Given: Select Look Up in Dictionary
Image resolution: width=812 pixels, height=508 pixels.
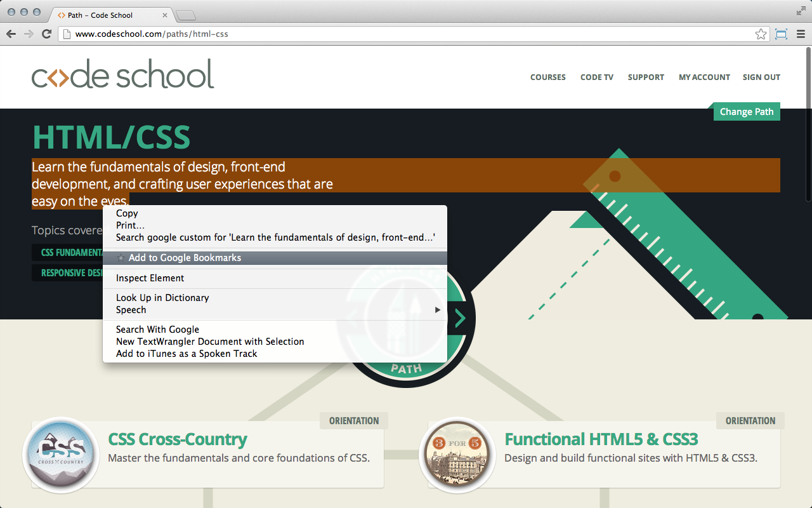Looking at the screenshot, I should pos(275,298).
